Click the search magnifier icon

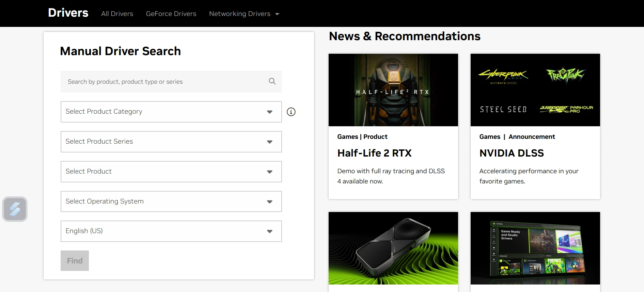[272, 81]
